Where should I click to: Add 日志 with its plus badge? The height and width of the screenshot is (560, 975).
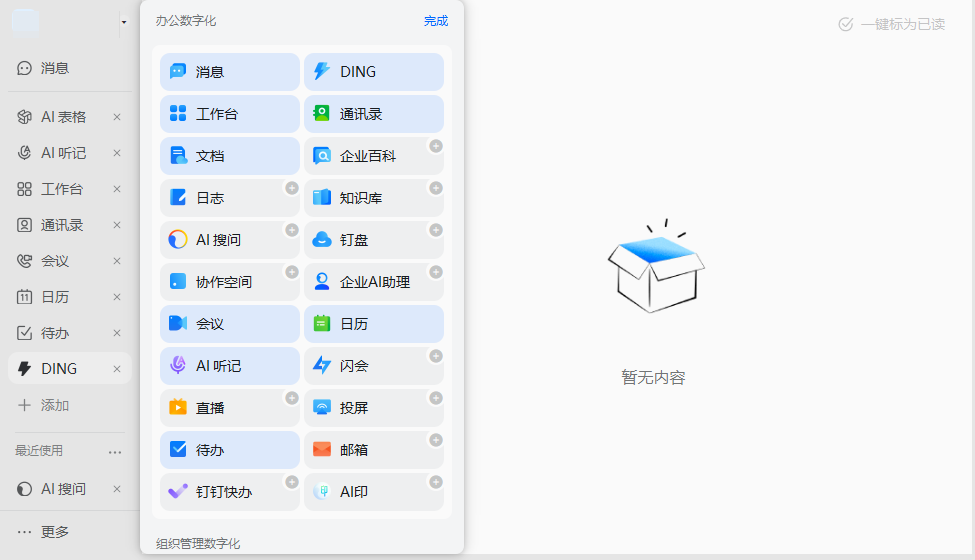[292, 188]
